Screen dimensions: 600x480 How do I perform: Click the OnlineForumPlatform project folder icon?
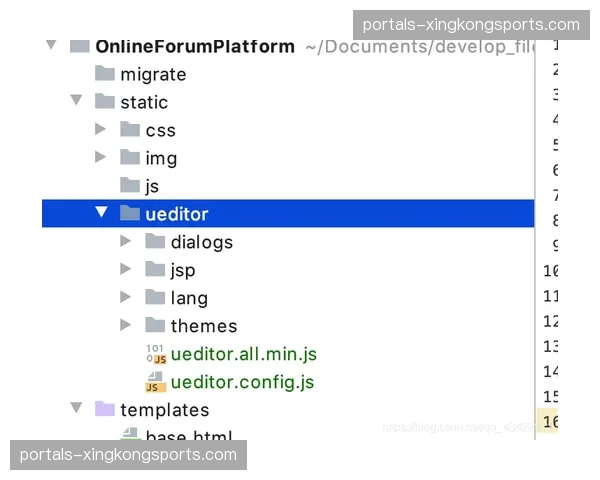(x=80, y=46)
